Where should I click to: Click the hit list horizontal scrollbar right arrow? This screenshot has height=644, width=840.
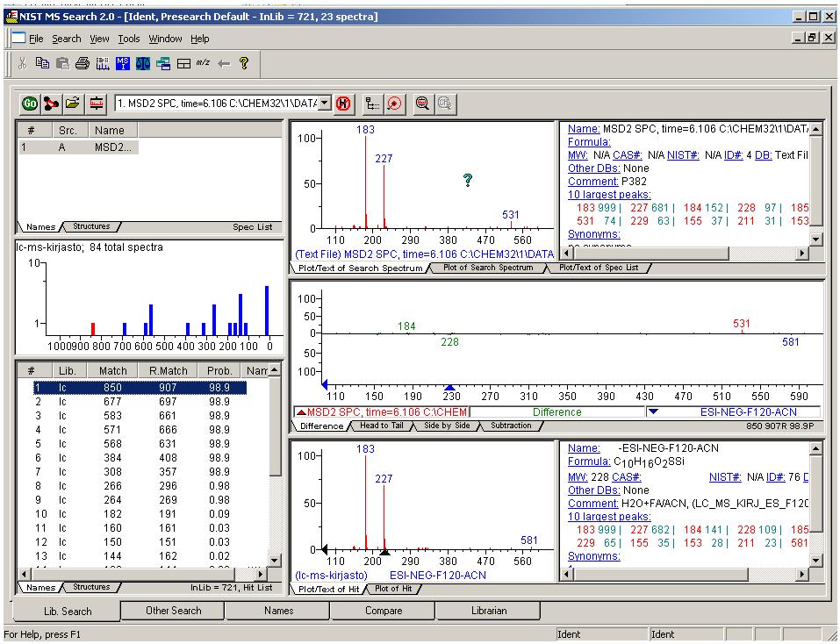tap(261, 574)
